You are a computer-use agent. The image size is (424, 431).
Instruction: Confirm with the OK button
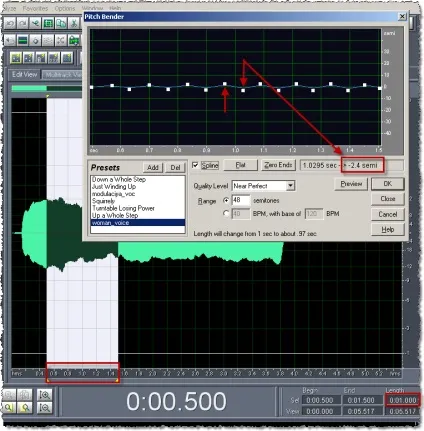tap(388, 184)
